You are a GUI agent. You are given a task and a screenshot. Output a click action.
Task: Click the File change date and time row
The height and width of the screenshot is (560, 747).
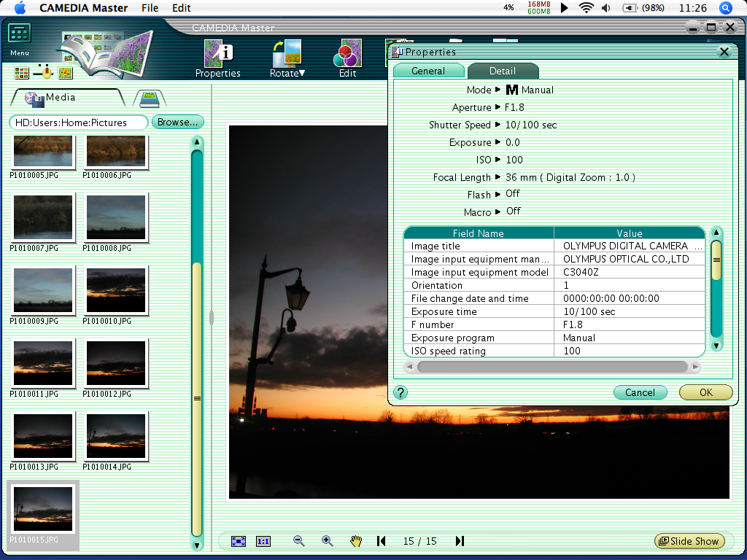coord(554,298)
